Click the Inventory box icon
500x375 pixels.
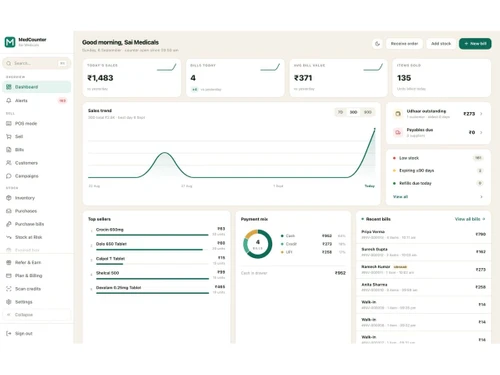(x=9, y=198)
